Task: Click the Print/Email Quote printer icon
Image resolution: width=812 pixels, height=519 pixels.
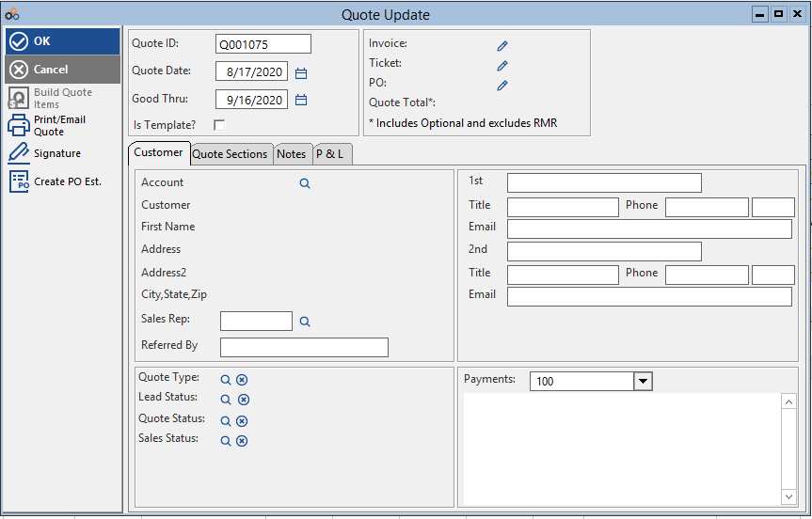Action: (x=19, y=125)
